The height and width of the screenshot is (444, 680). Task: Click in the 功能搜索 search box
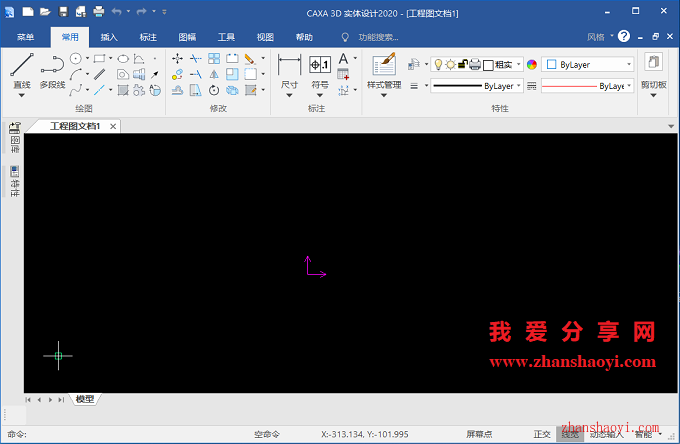tap(378, 37)
